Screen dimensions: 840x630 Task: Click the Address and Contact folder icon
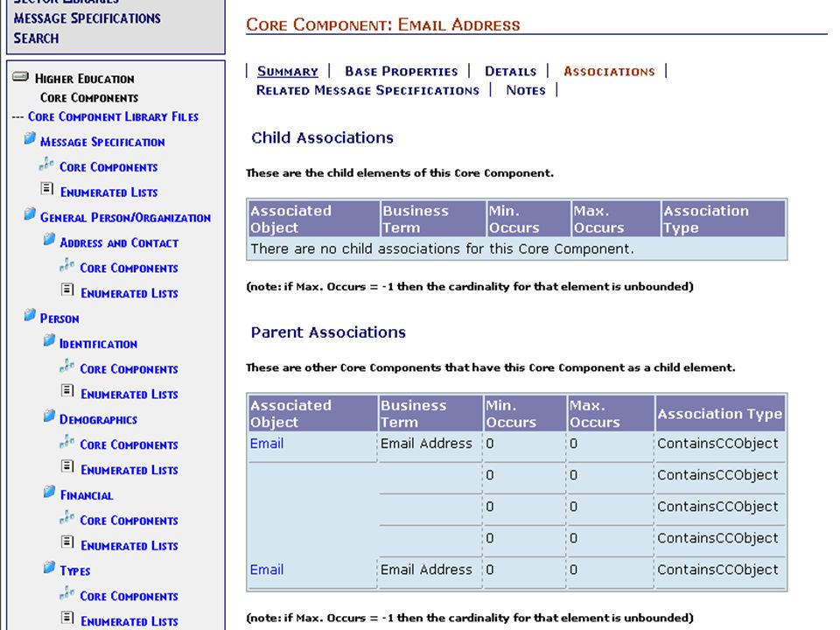pos(49,240)
